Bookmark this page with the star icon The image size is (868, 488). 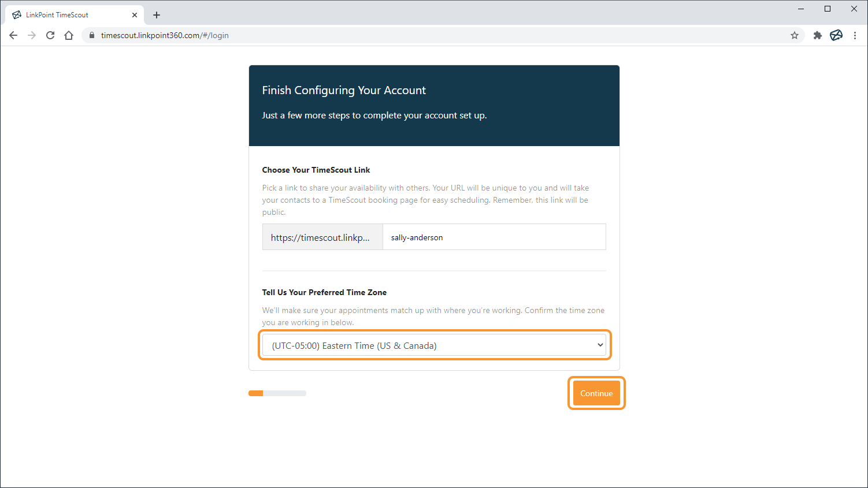point(795,35)
